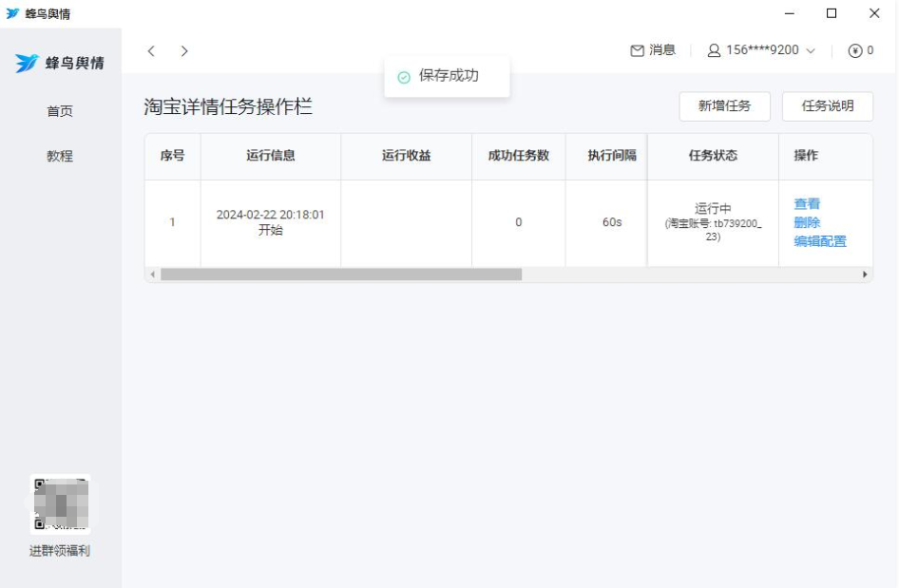The width and height of the screenshot is (899, 588).
Task: Close the 蜂鸟舆情 window
Action: tap(874, 13)
